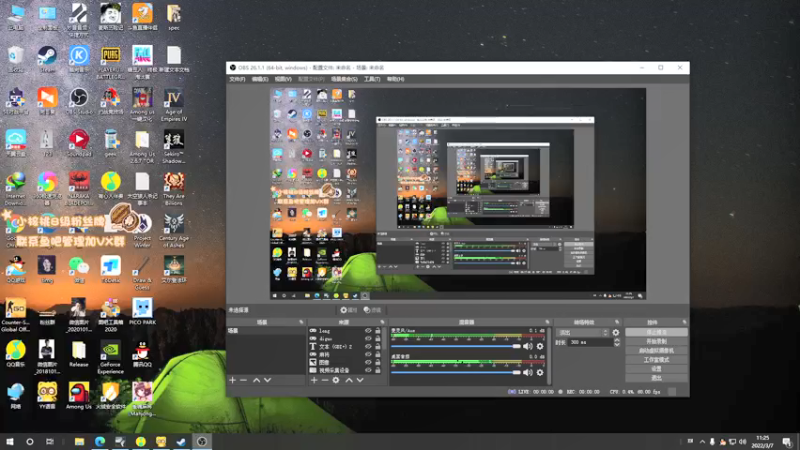Mute the desktop audio channel
This screenshot has width=800, height=450.
tap(528, 372)
